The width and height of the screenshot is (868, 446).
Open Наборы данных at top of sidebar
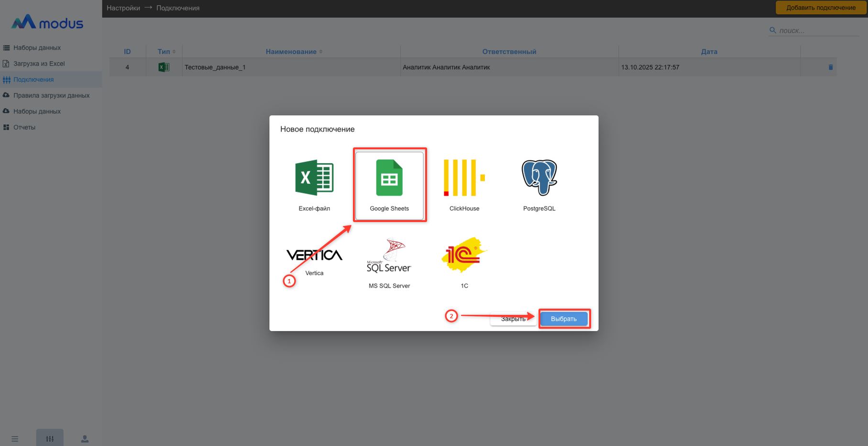click(37, 48)
